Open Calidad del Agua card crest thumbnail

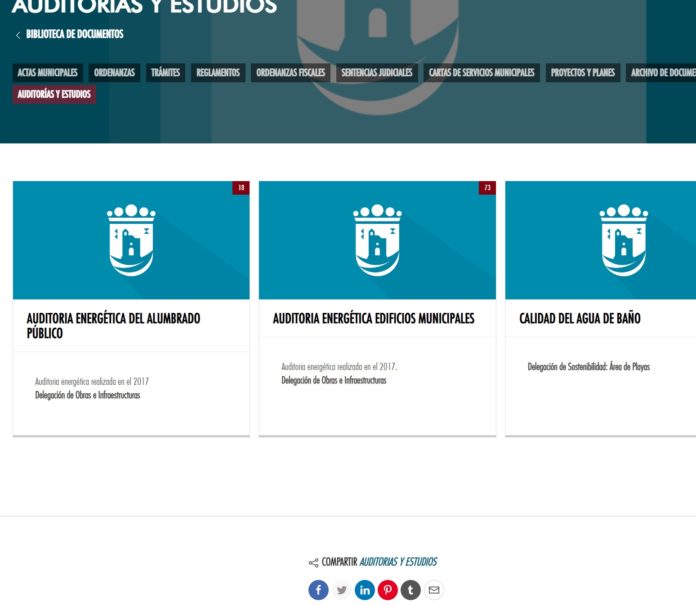coord(601,240)
